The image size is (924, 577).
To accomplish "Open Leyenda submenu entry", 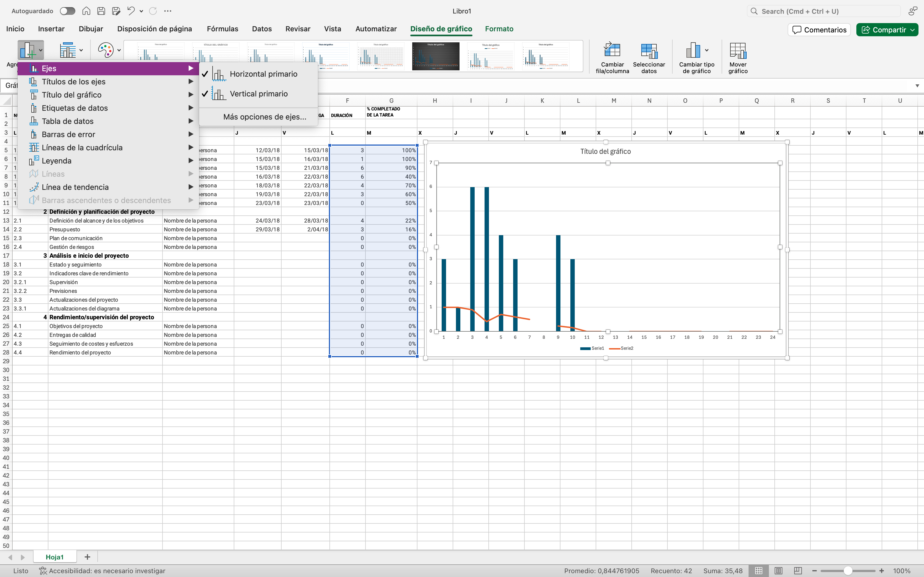I will click(x=56, y=161).
